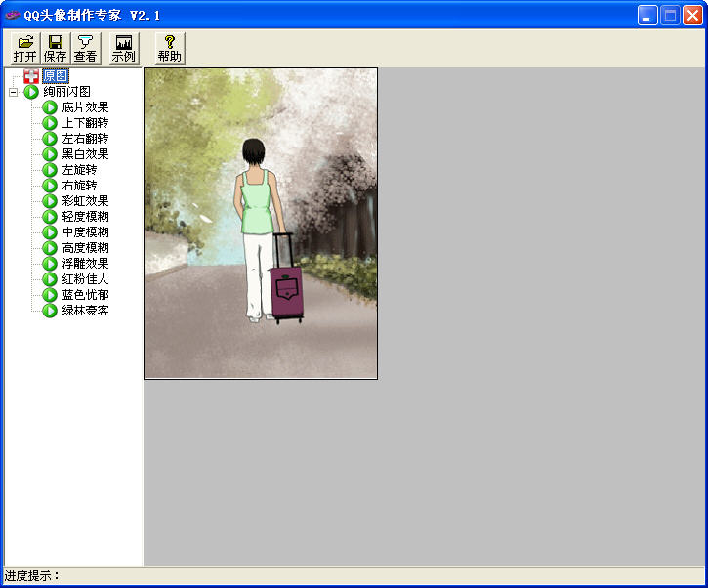Click the green icon next to 蓝色忧郁
The width and height of the screenshot is (708, 588).
click(50, 295)
